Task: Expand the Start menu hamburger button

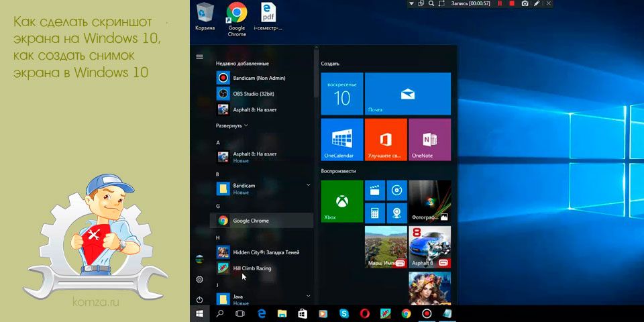Action: (200, 57)
